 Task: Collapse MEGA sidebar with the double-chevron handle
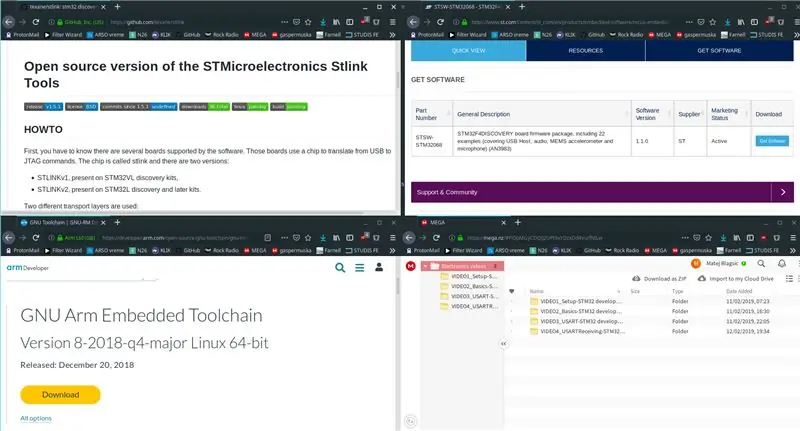click(x=504, y=344)
